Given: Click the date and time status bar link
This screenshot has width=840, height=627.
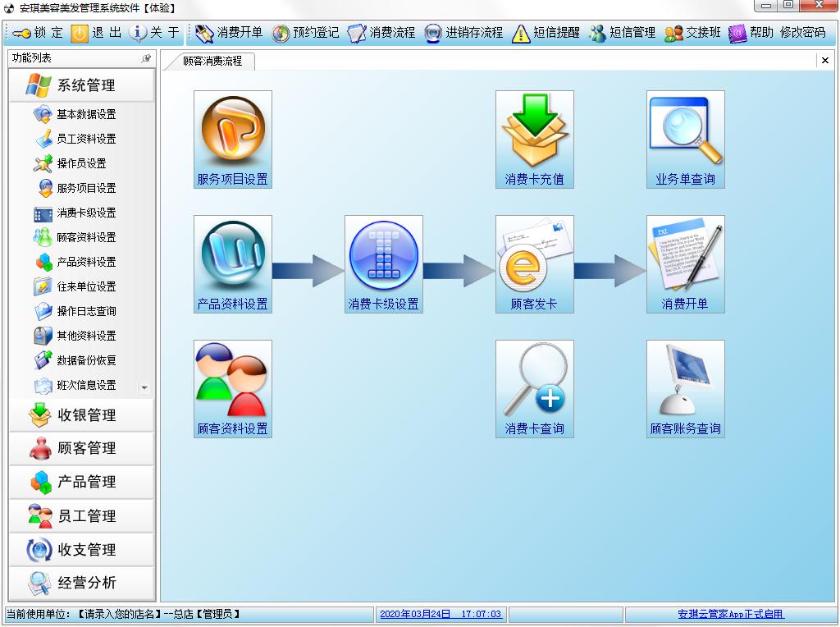Looking at the screenshot, I should (x=441, y=614).
